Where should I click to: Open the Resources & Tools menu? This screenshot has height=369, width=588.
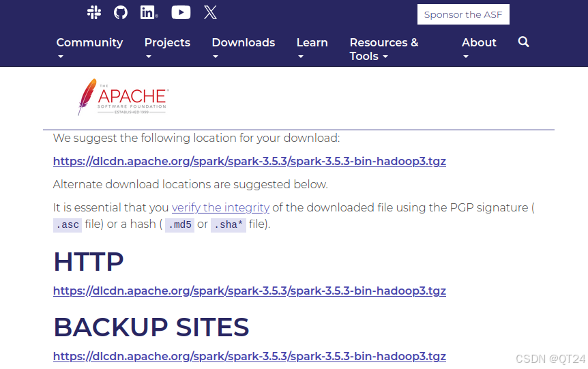pyautogui.click(x=383, y=49)
